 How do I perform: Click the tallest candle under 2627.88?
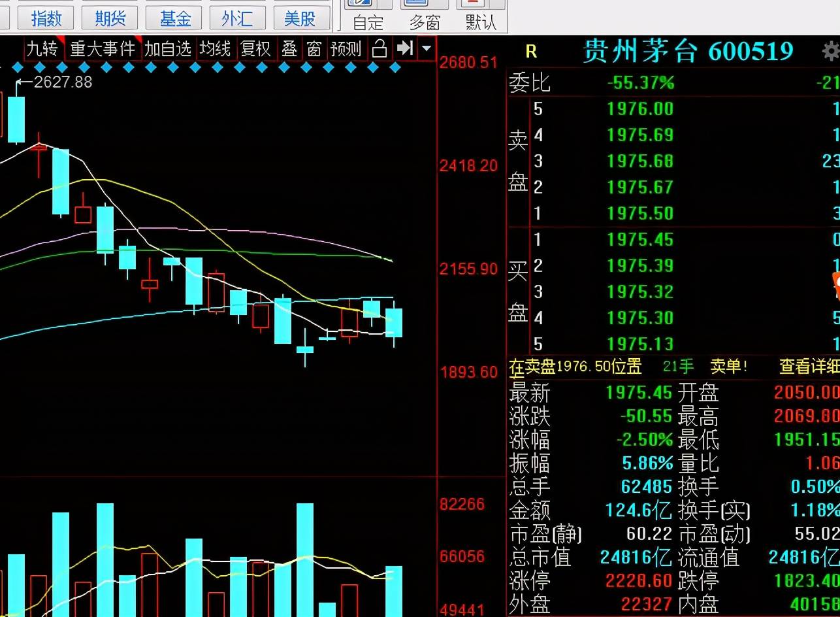pyautogui.click(x=16, y=119)
